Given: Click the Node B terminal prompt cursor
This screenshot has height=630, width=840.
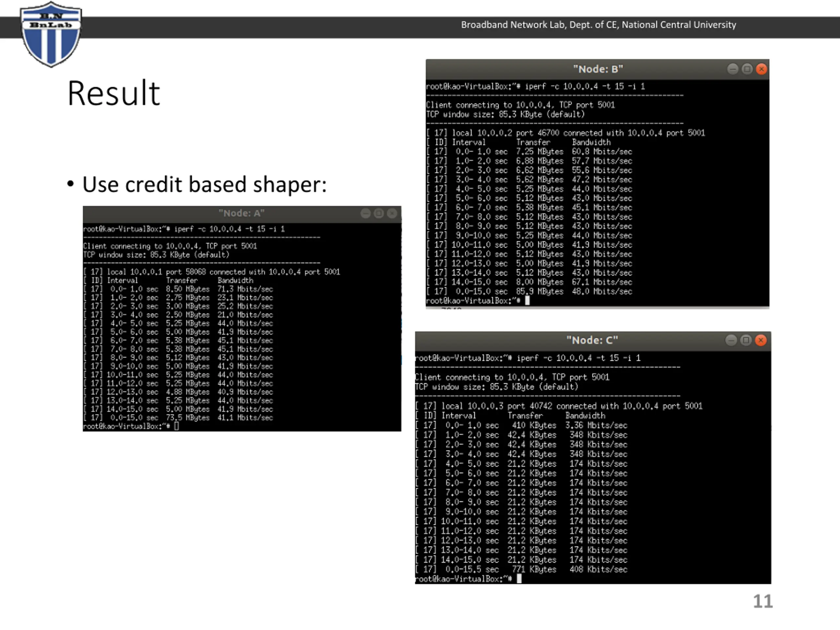Looking at the screenshot, I should click(527, 301).
